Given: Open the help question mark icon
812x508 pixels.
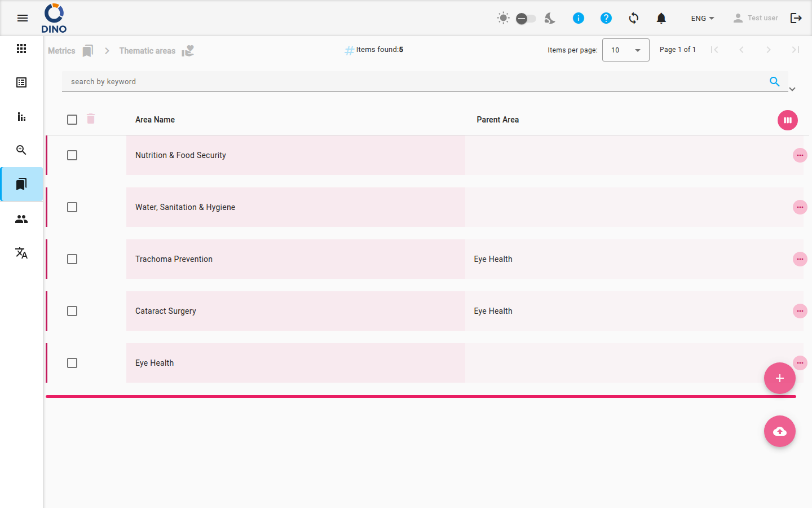Looking at the screenshot, I should (606, 18).
